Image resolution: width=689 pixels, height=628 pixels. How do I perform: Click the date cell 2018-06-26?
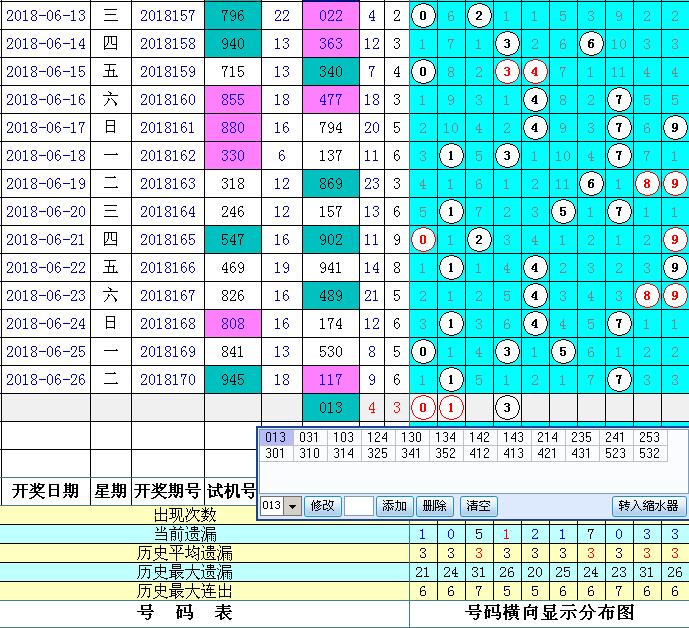(x=46, y=379)
